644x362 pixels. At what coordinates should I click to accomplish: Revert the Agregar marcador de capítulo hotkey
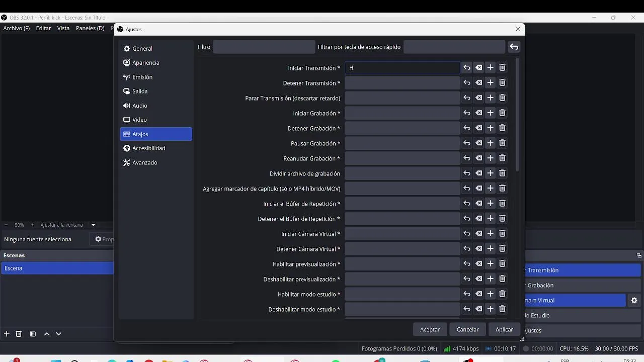pos(467,189)
